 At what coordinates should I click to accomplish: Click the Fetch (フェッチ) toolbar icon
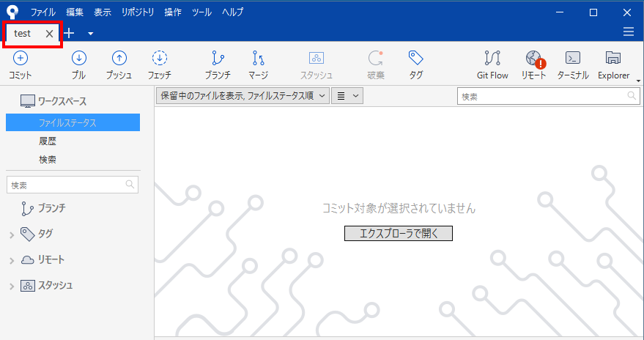(x=160, y=59)
